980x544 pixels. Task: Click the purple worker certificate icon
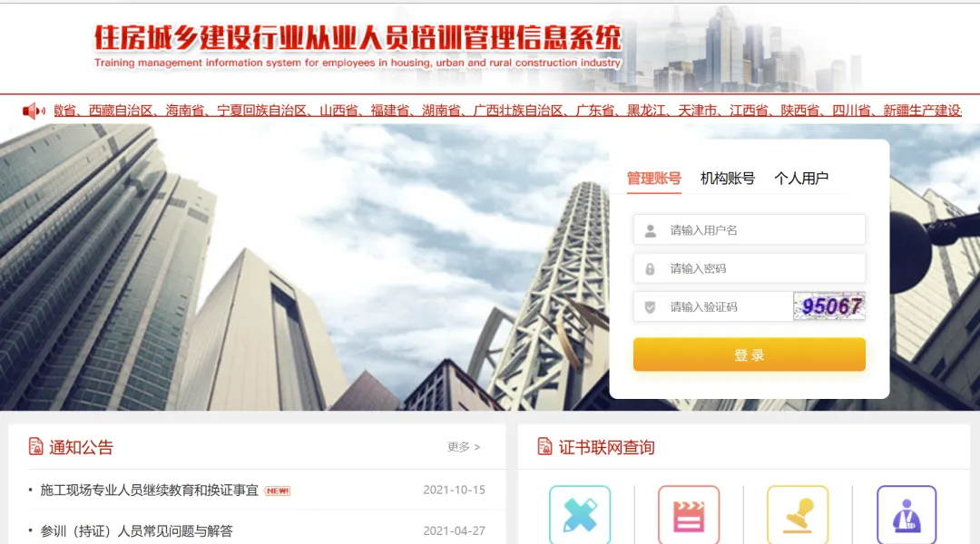pyautogui.click(x=906, y=515)
